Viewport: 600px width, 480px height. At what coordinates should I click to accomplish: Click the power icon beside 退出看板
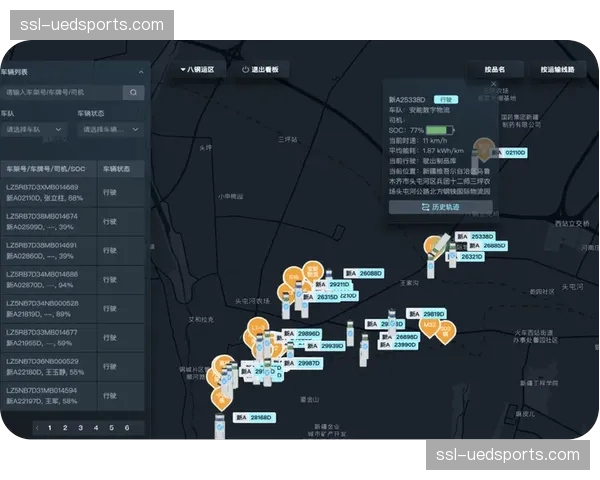(245, 70)
